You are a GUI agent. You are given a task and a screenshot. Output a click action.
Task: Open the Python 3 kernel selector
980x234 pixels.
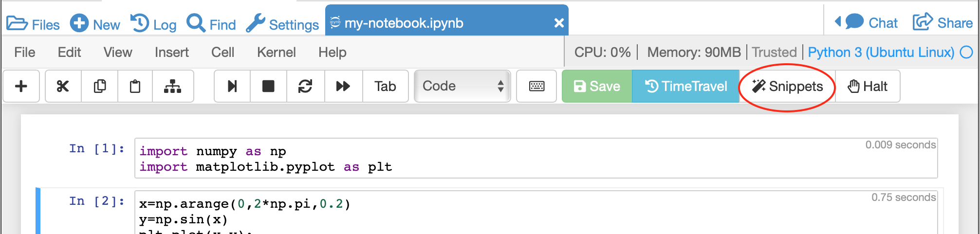pyautogui.click(x=881, y=52)
